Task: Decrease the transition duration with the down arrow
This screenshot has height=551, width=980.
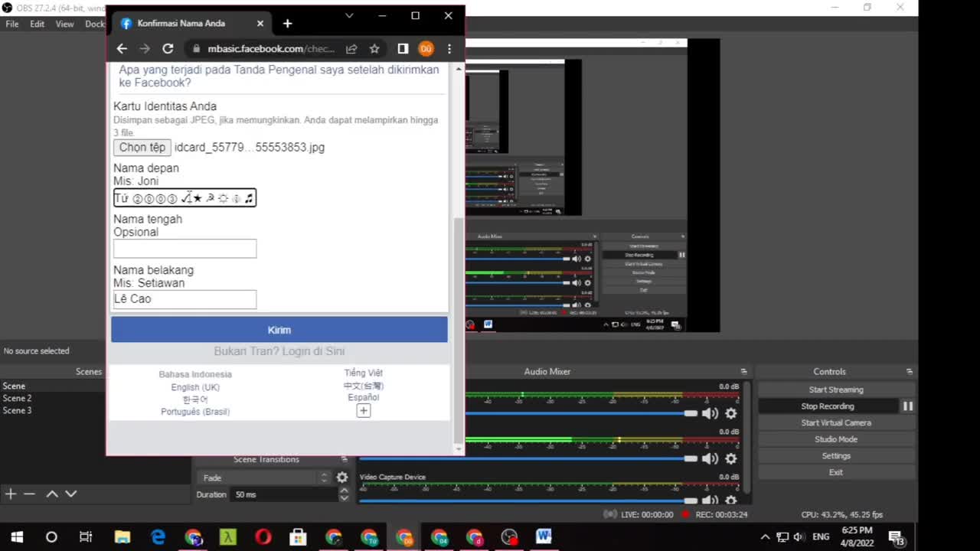Action: (344, 498)
